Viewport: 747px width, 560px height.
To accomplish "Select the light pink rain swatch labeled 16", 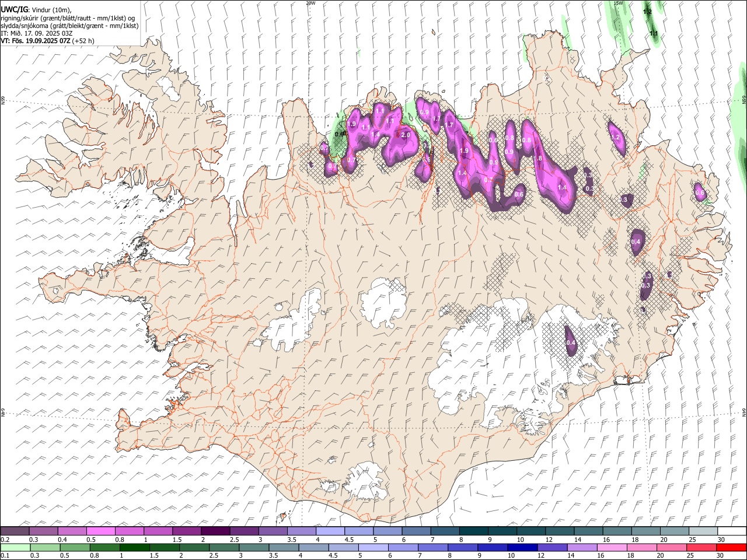I will pyautogui.click(x=613, y=548).
